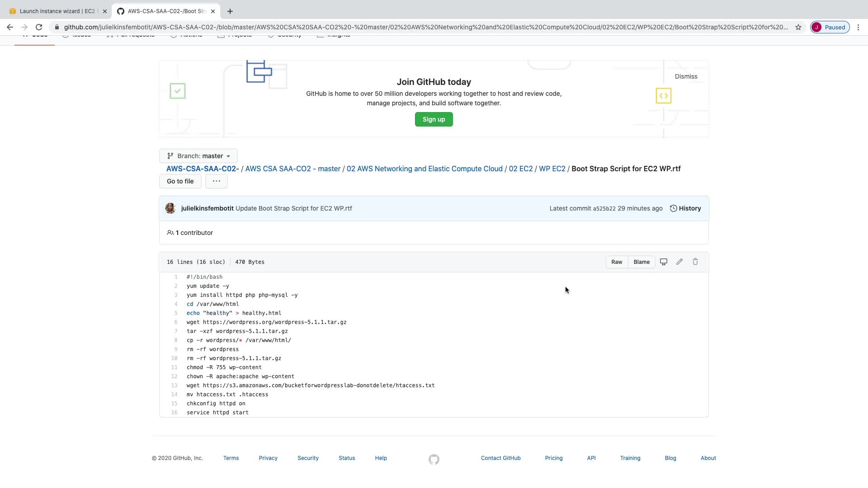Image resolution: width=868 pixels, height=488 pixels.
Task: Click the browser address bar
Action: (x=425, y=27)
